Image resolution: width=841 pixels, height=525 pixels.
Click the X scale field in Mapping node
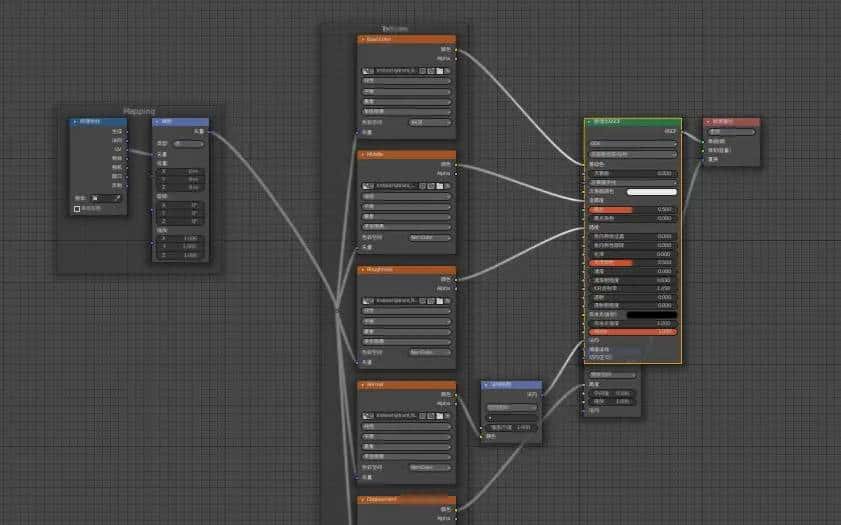tap(180, 239)
